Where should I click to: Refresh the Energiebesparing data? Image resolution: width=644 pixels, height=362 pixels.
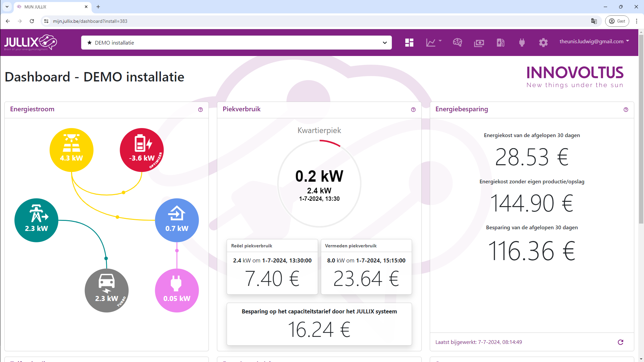[621, 342]
